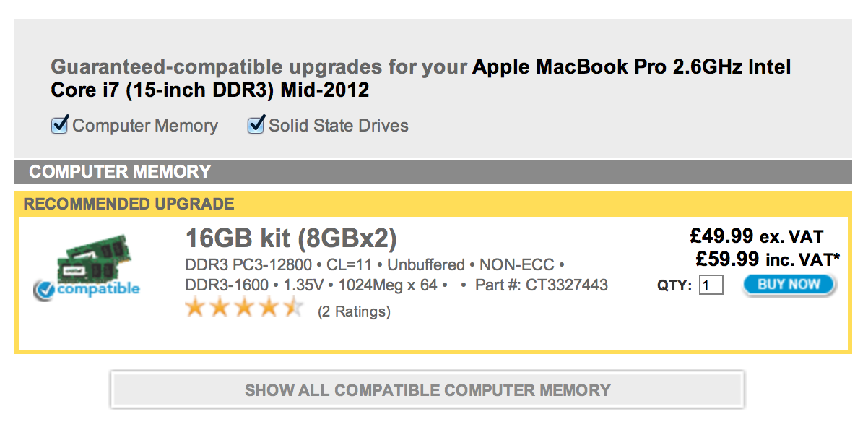
Task: Click the £49.99 ex. VAT price
Action: coord(756,236)
